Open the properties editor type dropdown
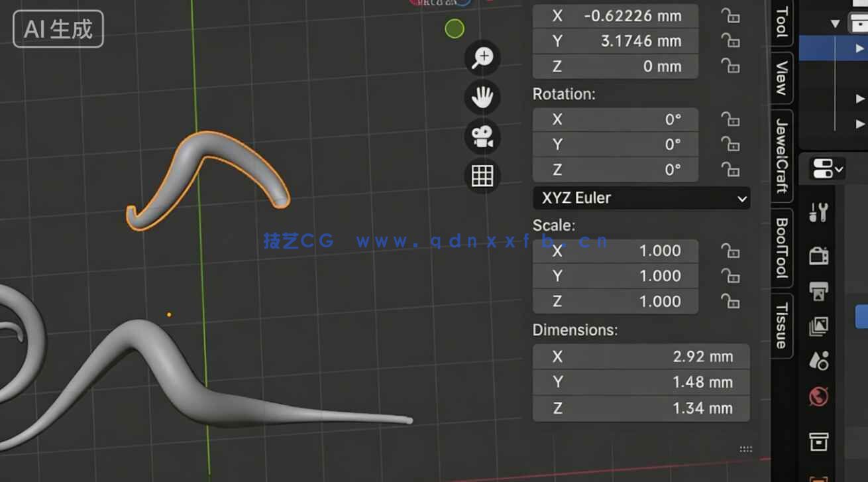 tap(824, 168)
